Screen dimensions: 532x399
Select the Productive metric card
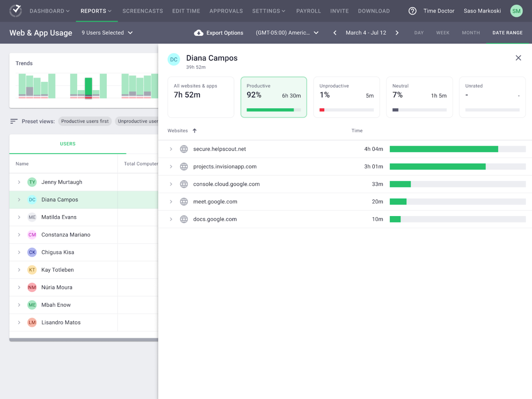[x=274, y=97]
